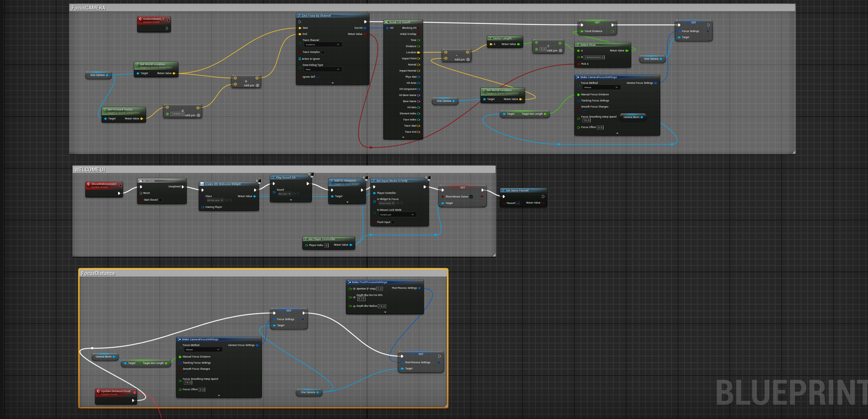Enable the Flush Input checkbox
868x419 pixels.
[393, 222]
